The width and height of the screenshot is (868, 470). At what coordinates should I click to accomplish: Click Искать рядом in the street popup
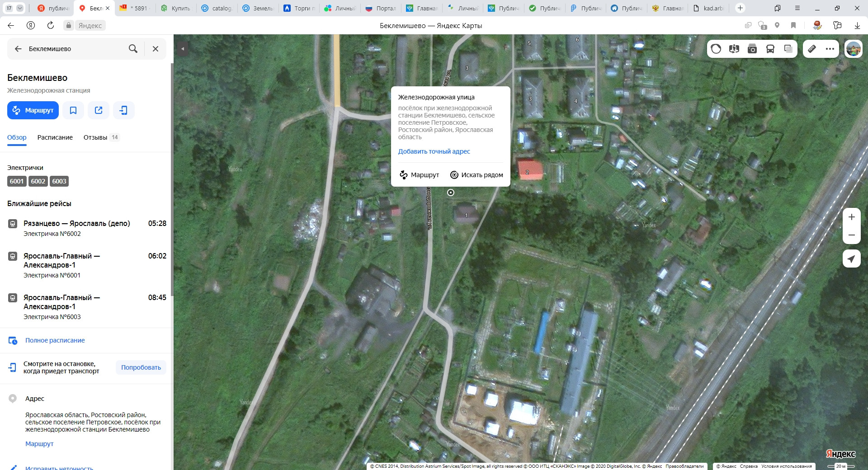pyautogui.click(x=476, y=175)
